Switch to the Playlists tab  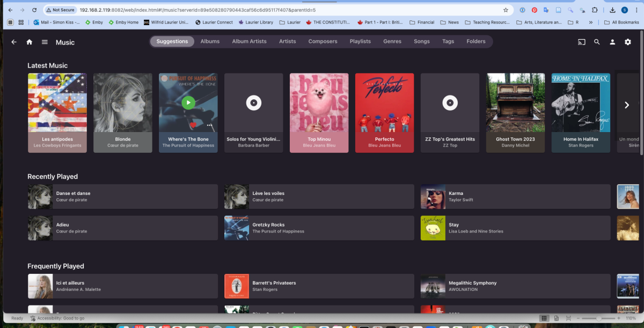point(360,41)
